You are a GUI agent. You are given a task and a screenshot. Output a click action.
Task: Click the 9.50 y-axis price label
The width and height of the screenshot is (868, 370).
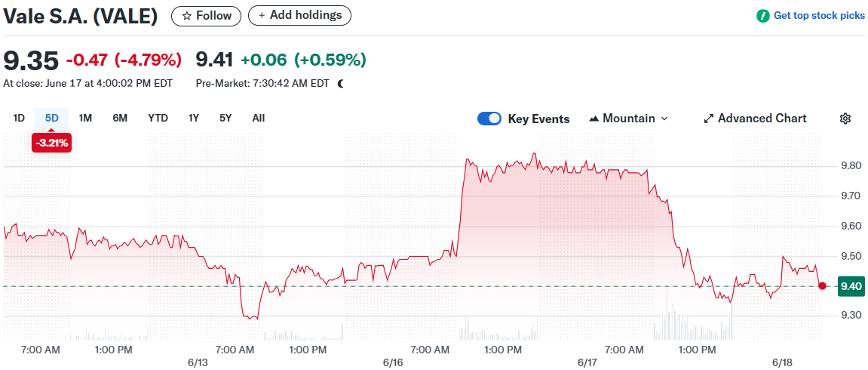(x=851, y=256)
